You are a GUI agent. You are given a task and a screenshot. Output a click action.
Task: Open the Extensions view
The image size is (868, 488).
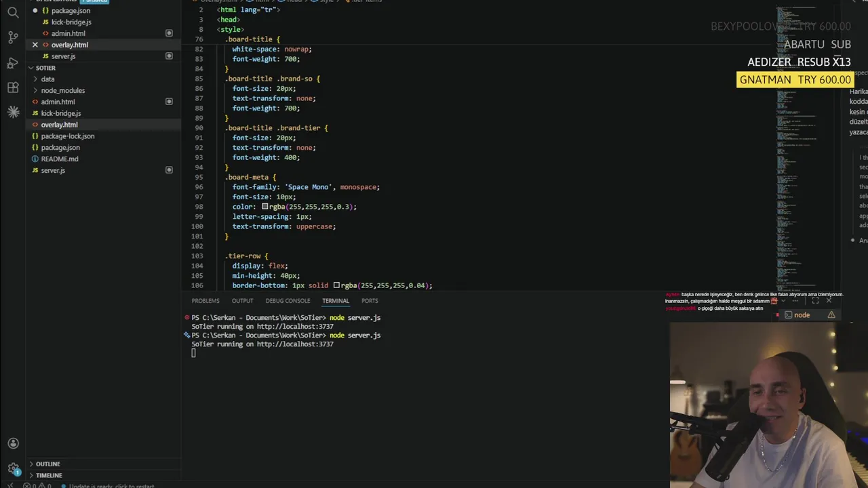coord(13,88)
